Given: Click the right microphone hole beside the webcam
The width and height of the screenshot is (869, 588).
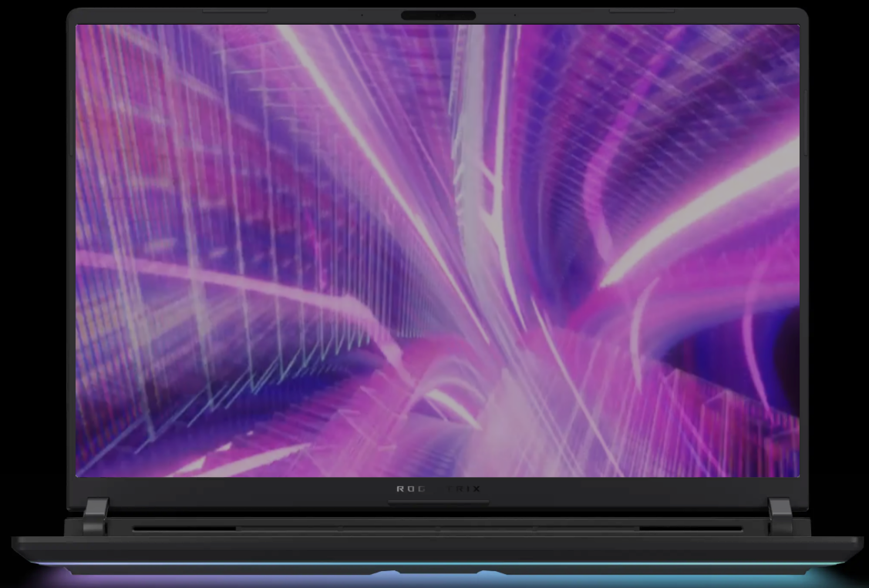Looking at the screenshot, I should [x=514, y=15].
